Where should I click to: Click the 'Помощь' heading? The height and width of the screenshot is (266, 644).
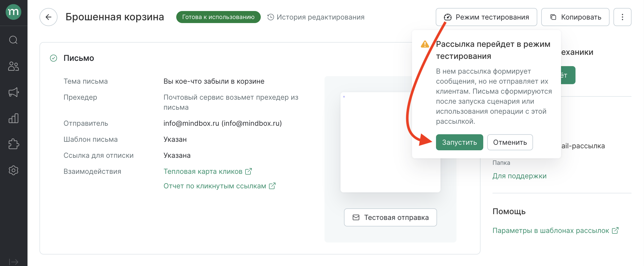(x=509, y=211)
